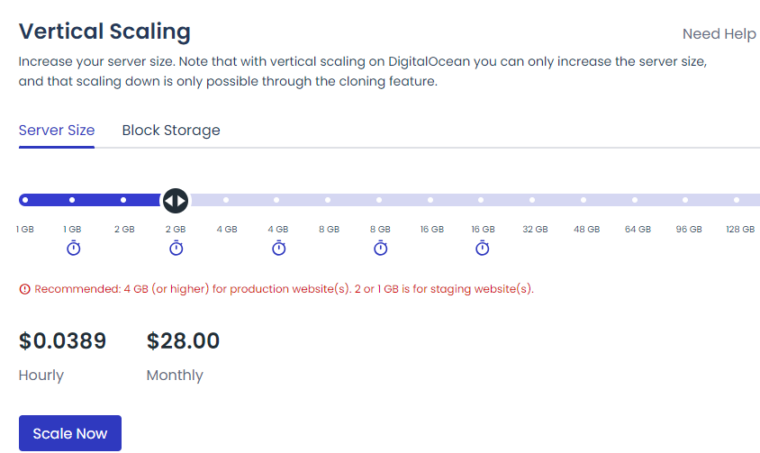Viewport: 760px width, 453px height.
Task: Select the 128 GB stop on the slider
Action: click(737, 200)
